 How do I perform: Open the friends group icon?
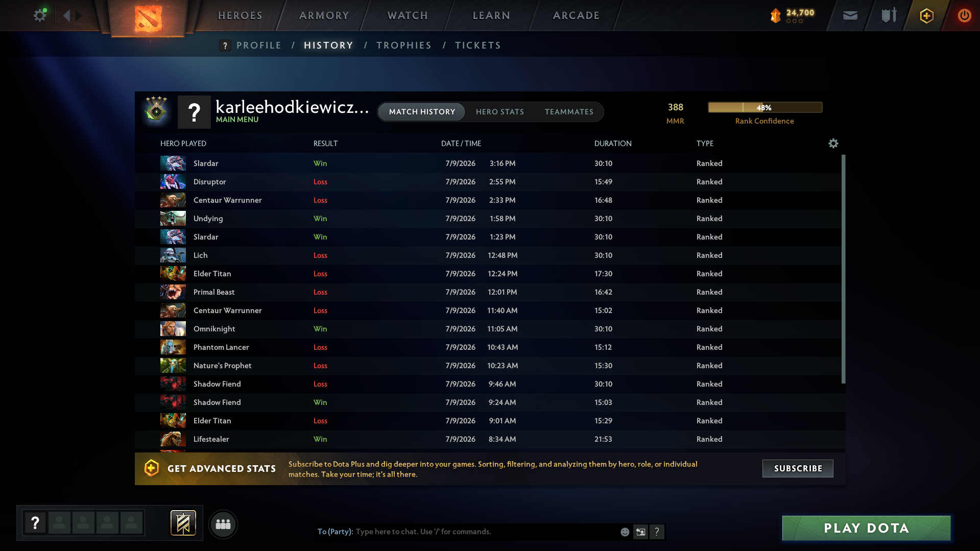[x=223, y=524]
